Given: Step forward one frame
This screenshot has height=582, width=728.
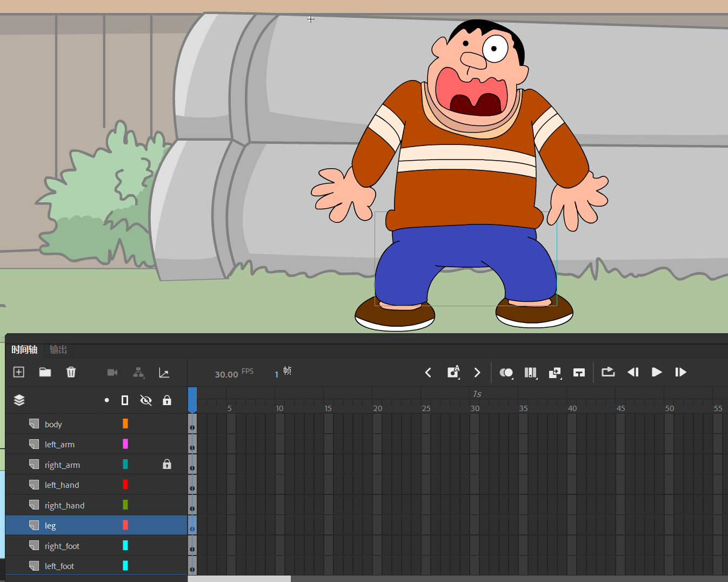Looking at the screenshot, I should click(x=681, y=372).
